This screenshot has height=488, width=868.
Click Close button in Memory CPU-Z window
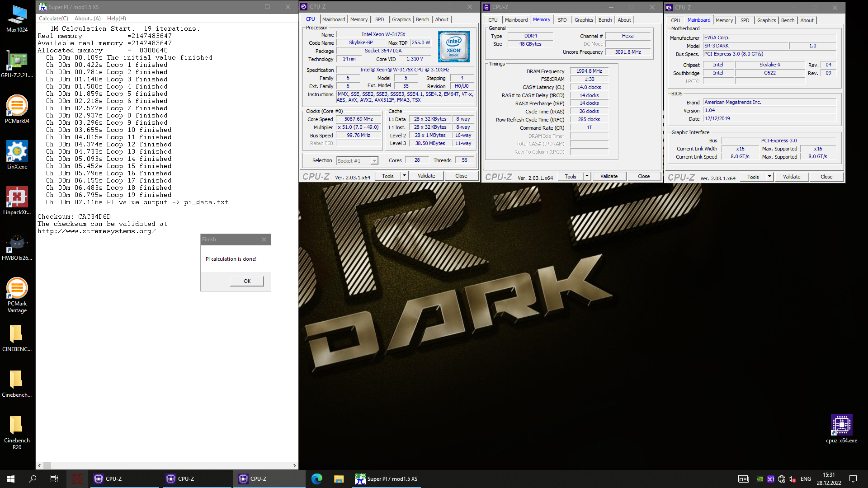click(x=644, y=176)
